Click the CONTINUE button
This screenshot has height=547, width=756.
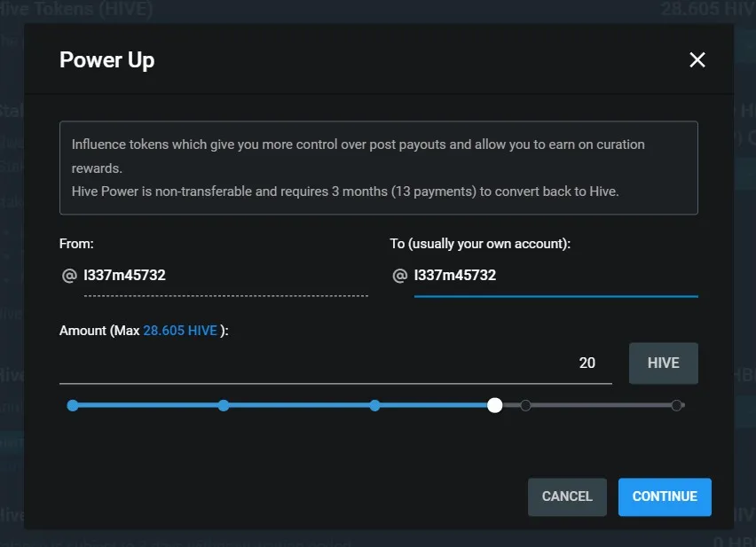point(665,496)
